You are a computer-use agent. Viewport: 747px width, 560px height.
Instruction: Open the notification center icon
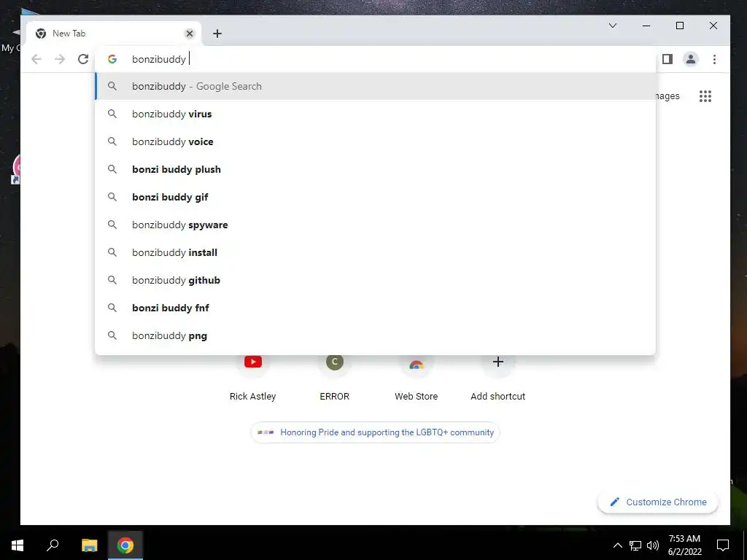[723, 545]
